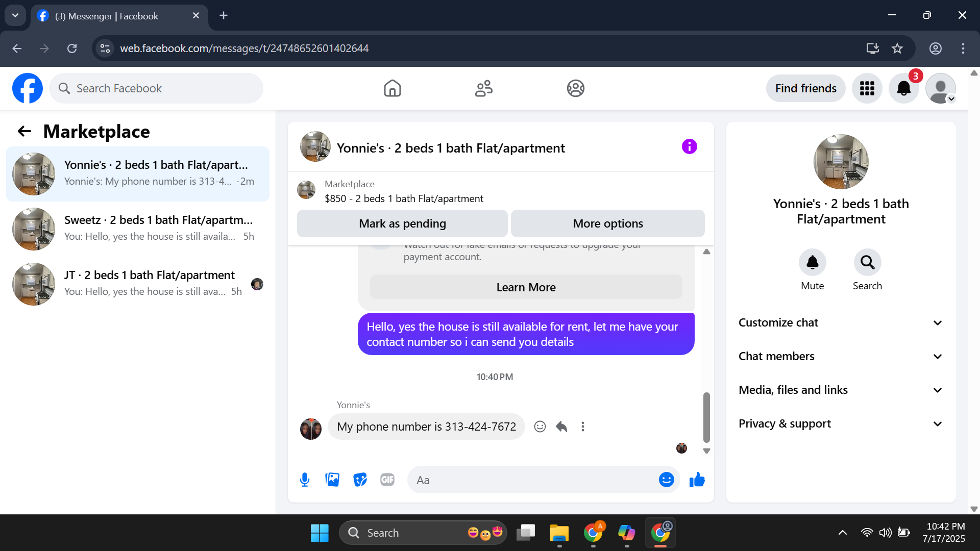980x551 pixels.
Task: Close the Messenger tab
Action: (196, 16)
